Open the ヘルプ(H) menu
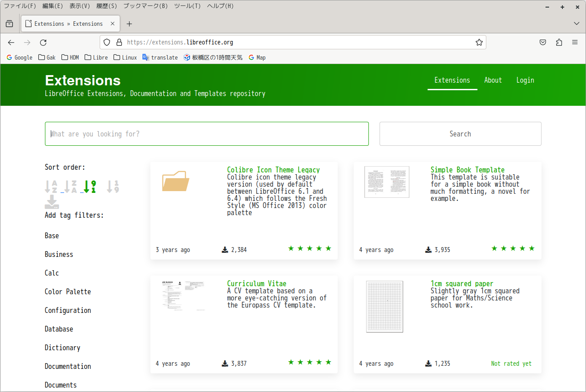Viewport: 586px width, 392px height. [x=220, y=6]
